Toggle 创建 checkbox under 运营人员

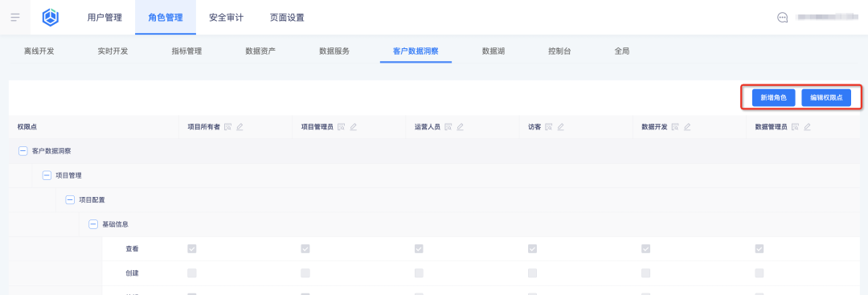tap(419, 272)
